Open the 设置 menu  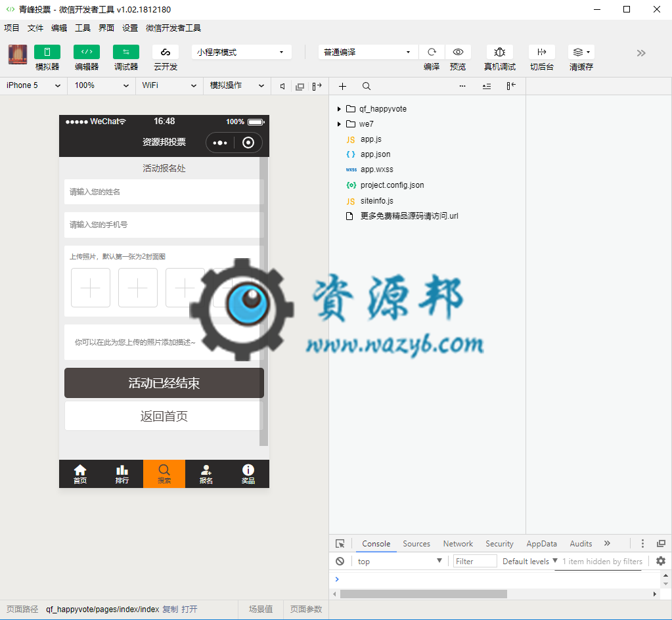(130, 28)
